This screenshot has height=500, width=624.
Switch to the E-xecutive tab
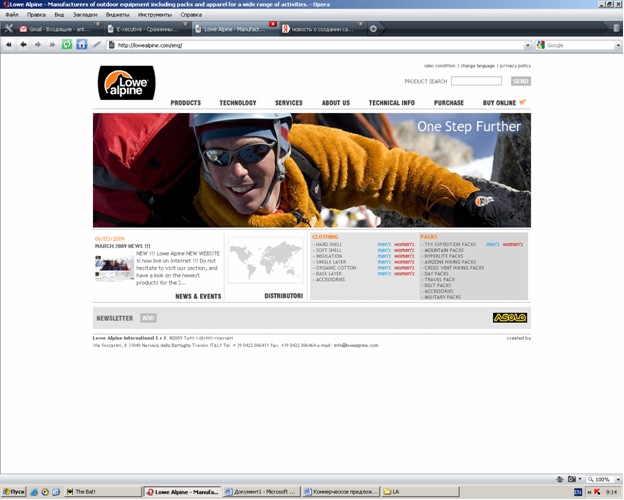pos(147,29)
